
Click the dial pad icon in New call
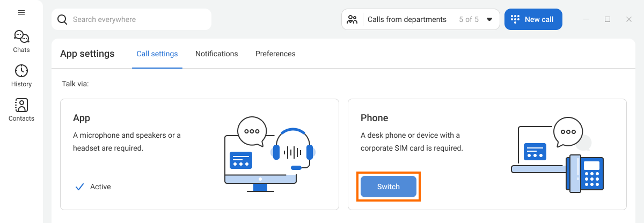tap(515, 19)
